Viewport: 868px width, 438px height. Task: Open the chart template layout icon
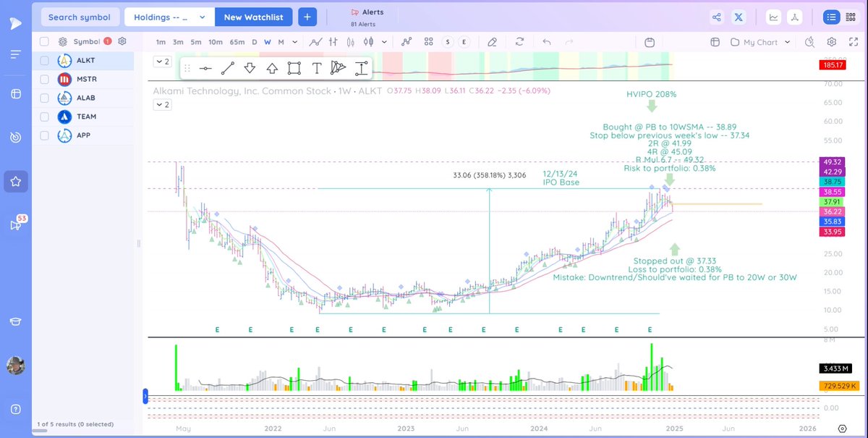[x=715, y=42]
